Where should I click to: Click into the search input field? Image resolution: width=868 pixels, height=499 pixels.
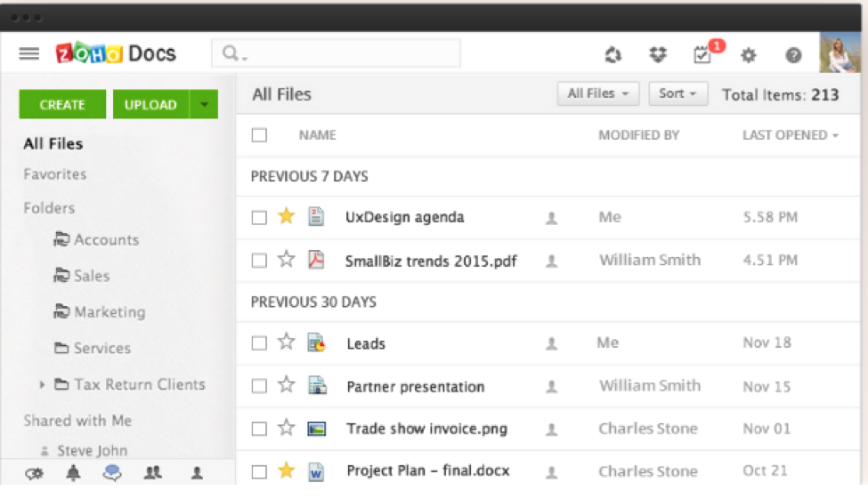click(336, 53)
